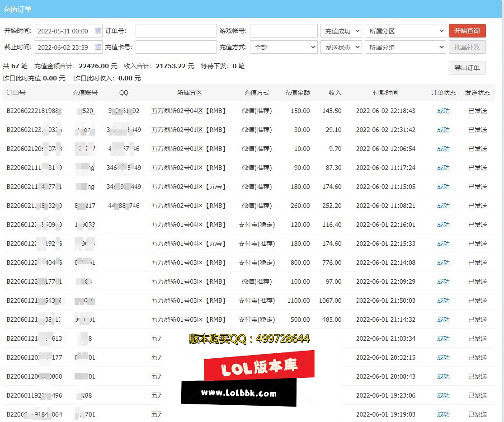Click the 付款时间 column header
504x422 pixels.
point(386,93)
